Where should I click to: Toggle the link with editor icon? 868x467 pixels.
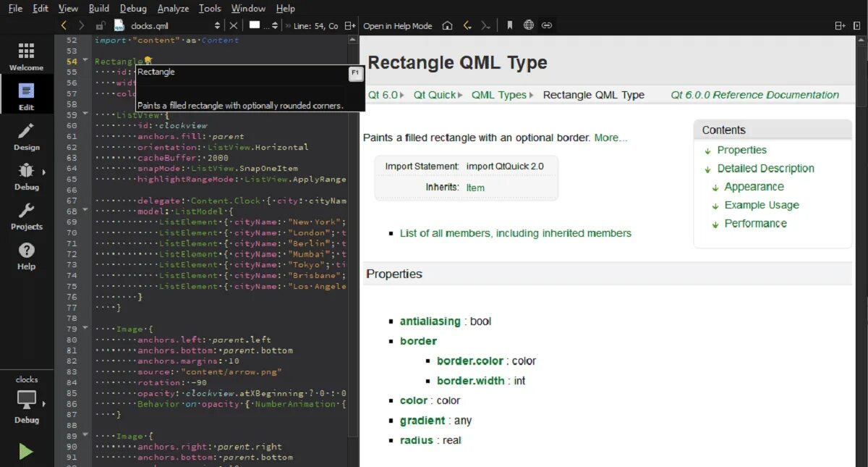pos(548,25)
